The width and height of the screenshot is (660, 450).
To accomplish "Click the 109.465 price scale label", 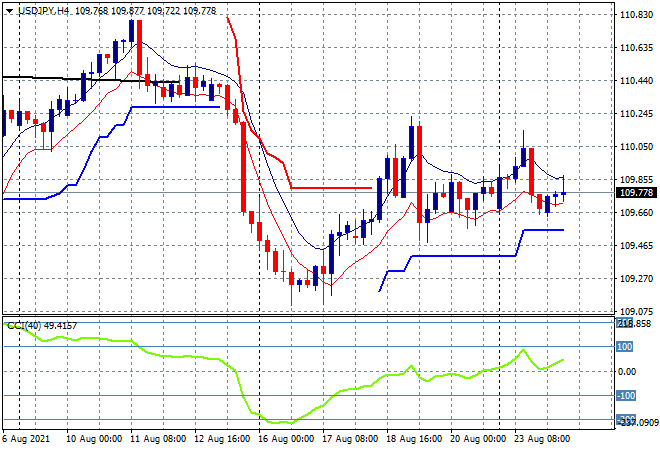I will tap(636, 245).
